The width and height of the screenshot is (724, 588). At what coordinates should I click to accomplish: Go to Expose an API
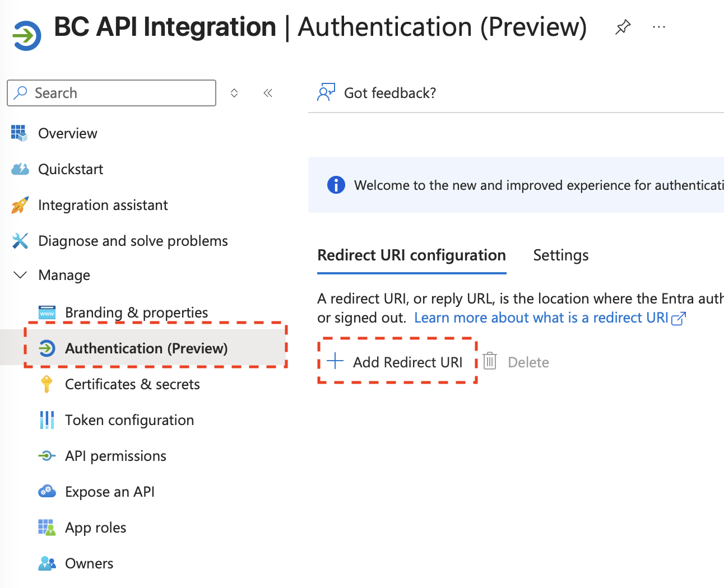[110, 492]
